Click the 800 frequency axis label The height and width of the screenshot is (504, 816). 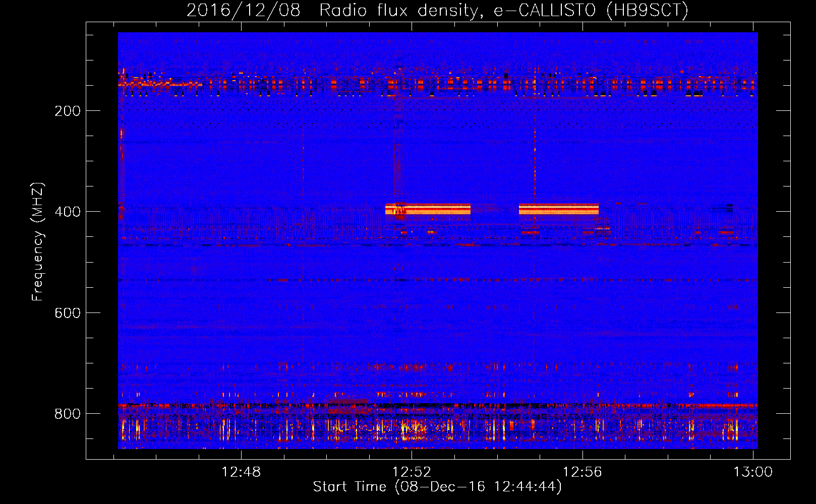click(68, 414)
